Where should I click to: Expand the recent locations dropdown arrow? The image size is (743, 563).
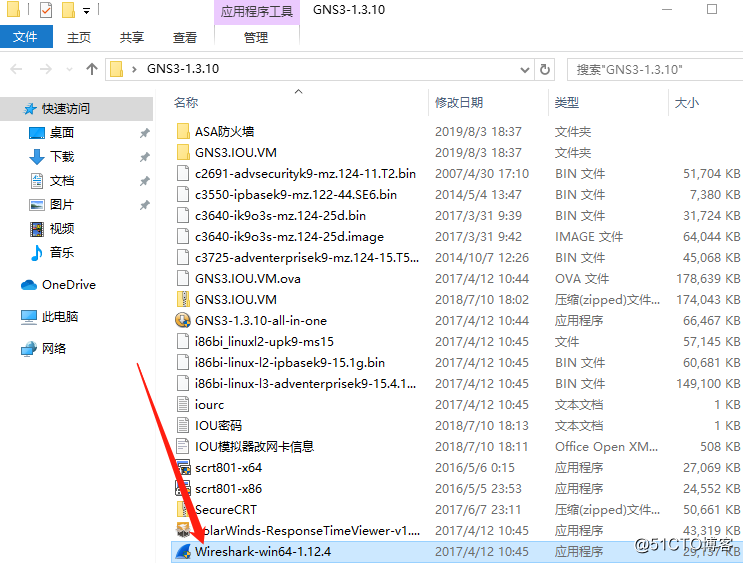[70, 70]
